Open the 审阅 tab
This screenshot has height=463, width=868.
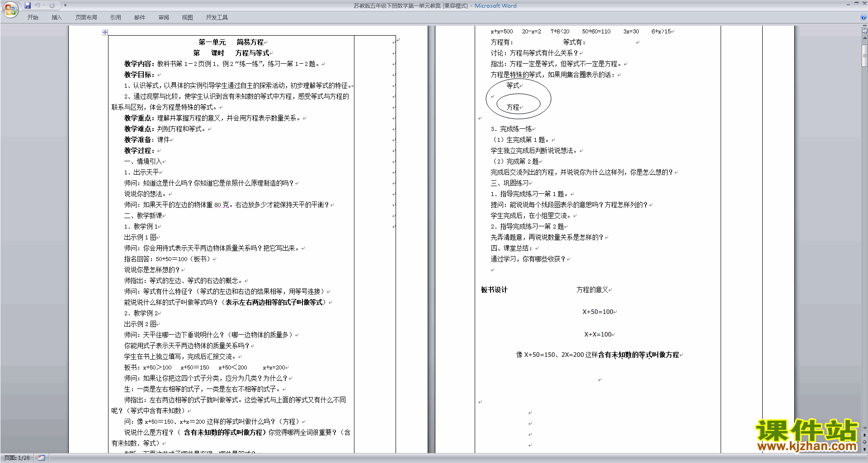point(164,18)
